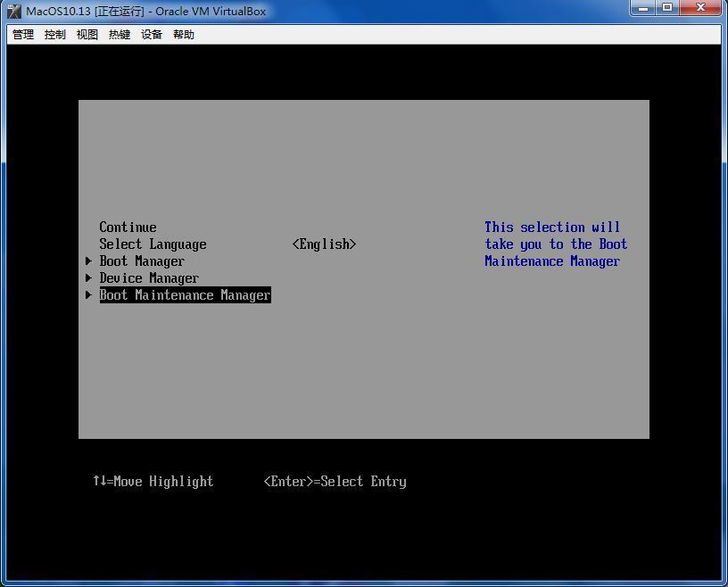The image size is (728, 587).
Task: Open the 热键 menu
Action: pyautogui.click(x=120, y=35)
